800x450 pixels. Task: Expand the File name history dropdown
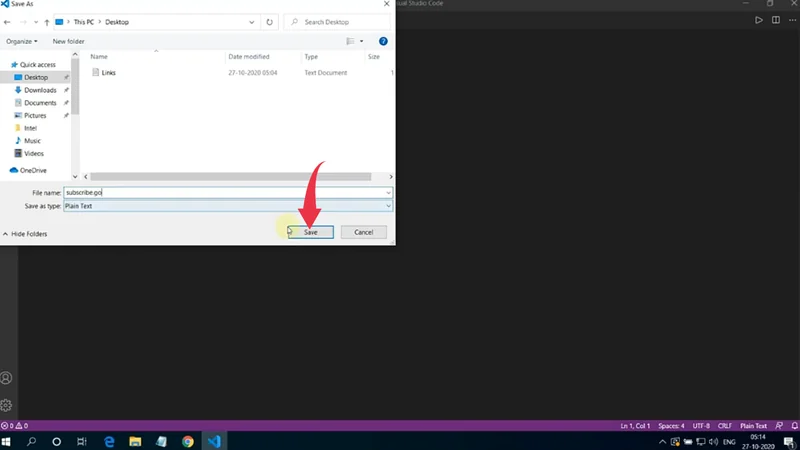pyautogui.click(x=388, y=192)
